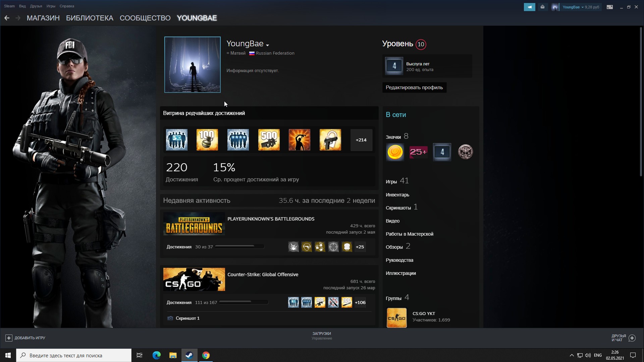The height and width of the screenshot is (362, 644).
Task: Click the PUBG crosshair achievement icon
Action: [x=333, y=247]
